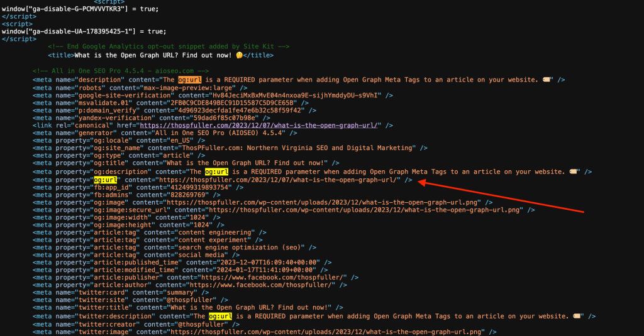Image resolution: width=644 pixels, height=336 pixels.
Task: Click the yandex-verification meta line
Action: click(151, 118)
